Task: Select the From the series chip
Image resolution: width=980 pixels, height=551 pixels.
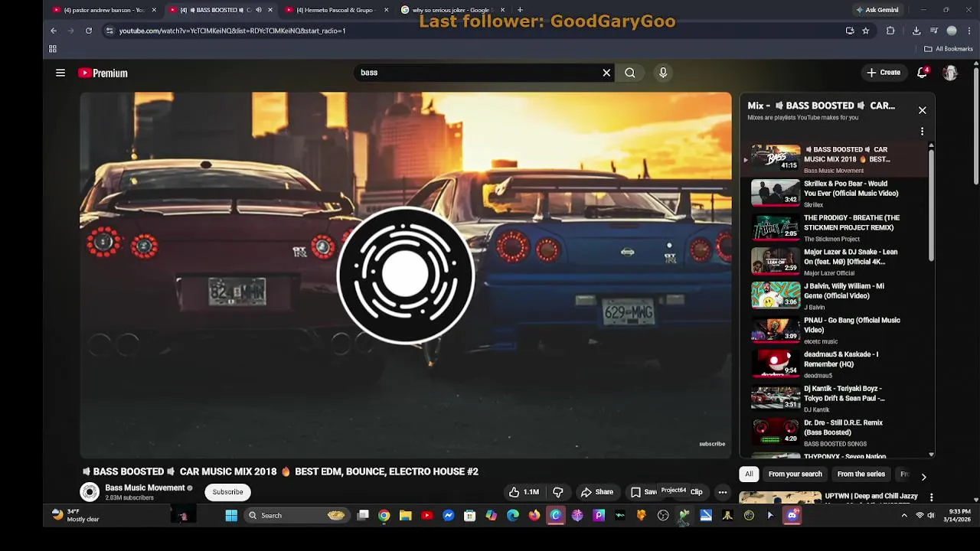Action: point(861,474)
